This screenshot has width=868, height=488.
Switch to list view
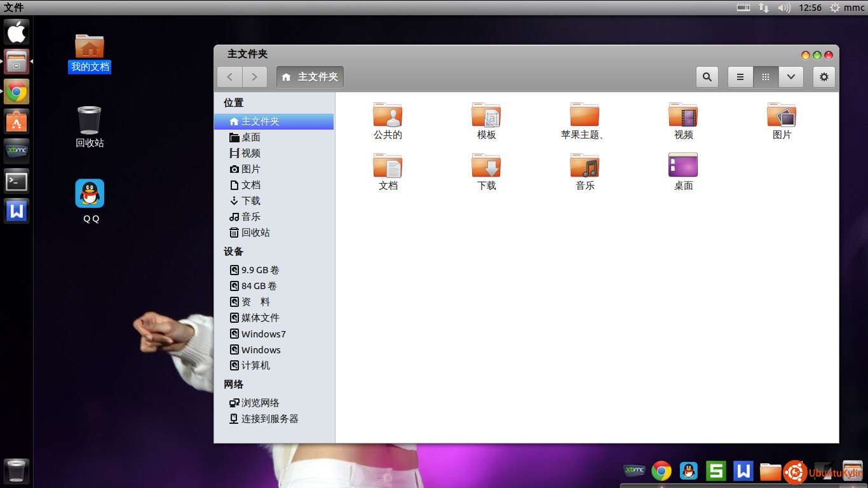[740, 77]
